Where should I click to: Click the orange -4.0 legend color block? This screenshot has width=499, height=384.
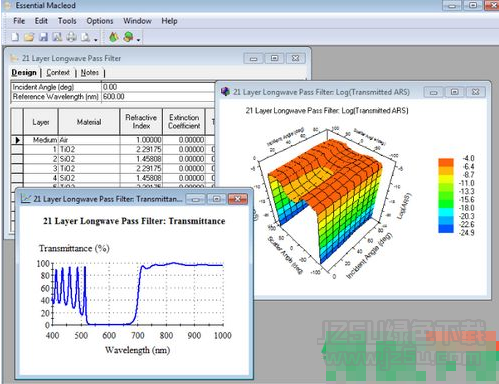446,162
